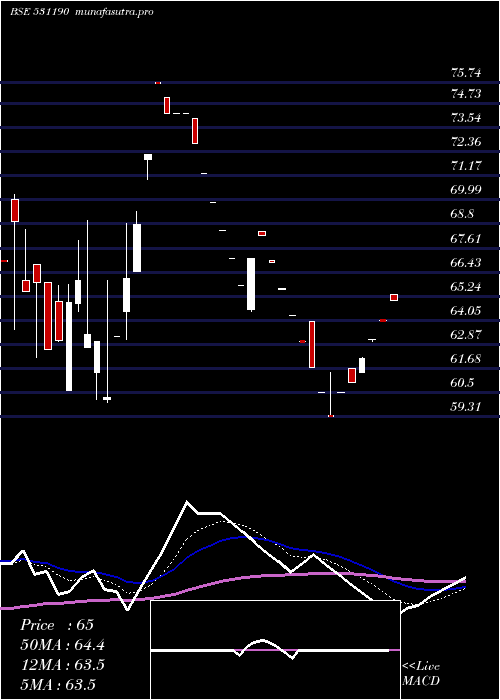This screenshot has height=700, width=500.
Task: Click the last red candle near 65.24
Action: pos(394,297)
